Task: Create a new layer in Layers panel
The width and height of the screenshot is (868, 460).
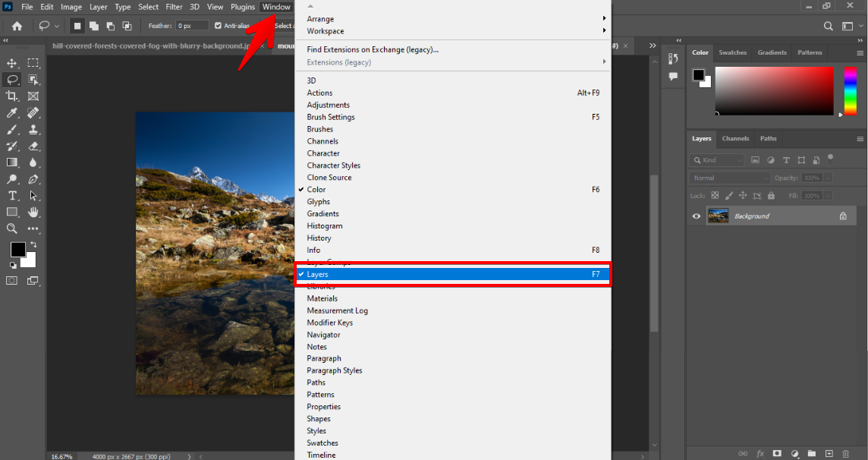Action: coord(829,453)
